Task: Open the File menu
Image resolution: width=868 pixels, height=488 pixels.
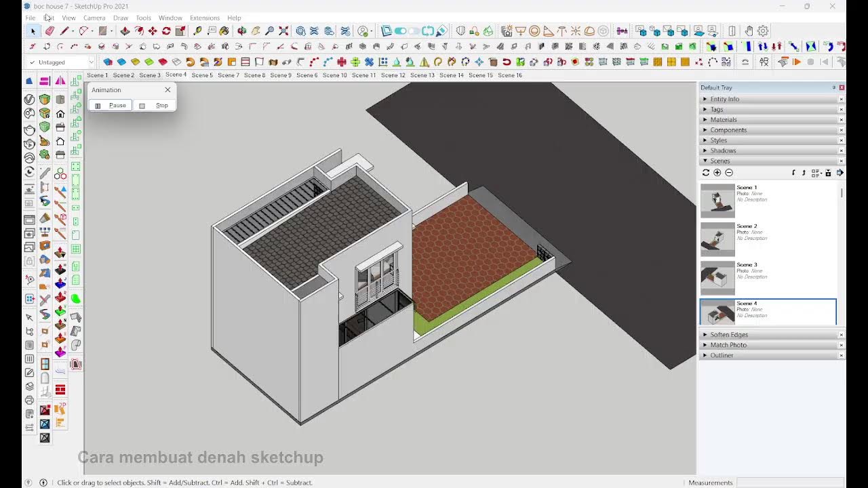Action: click(31, 18)
